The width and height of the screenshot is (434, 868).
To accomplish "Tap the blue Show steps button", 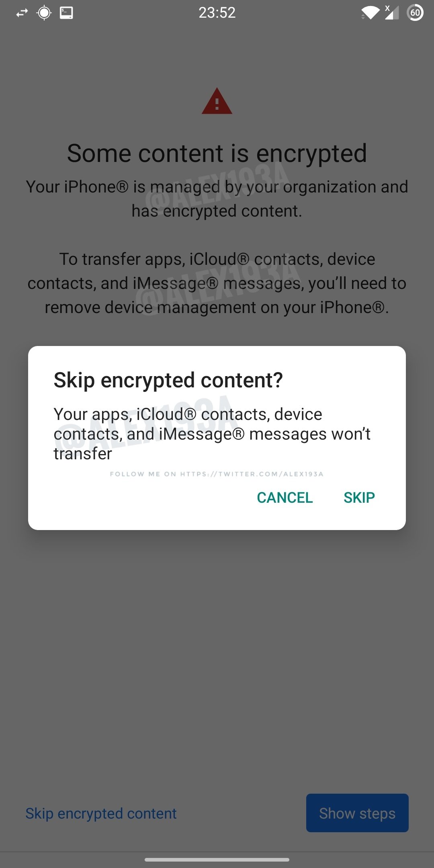I will point(357,813).
